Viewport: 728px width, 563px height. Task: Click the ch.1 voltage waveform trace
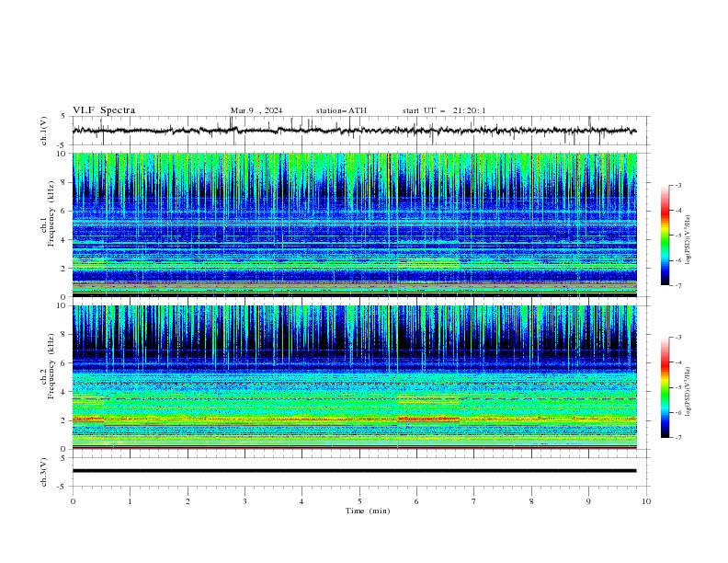354,131
